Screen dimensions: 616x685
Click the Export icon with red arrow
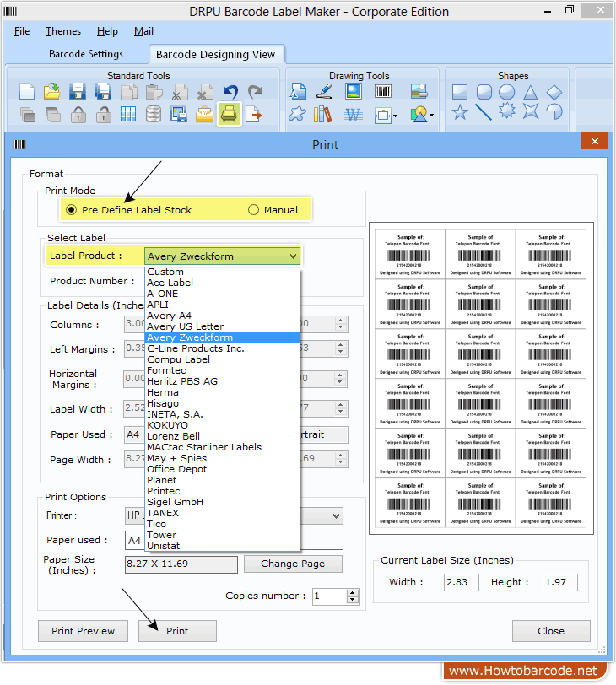pyautogui.click(x=254, y=115)
